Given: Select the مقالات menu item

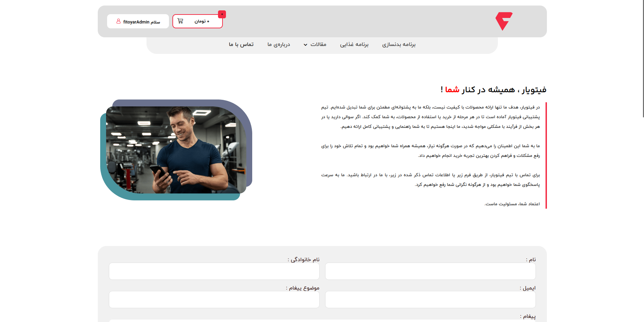Looking at the screenshot, I should pyautogui.click(x=318, y=45).
